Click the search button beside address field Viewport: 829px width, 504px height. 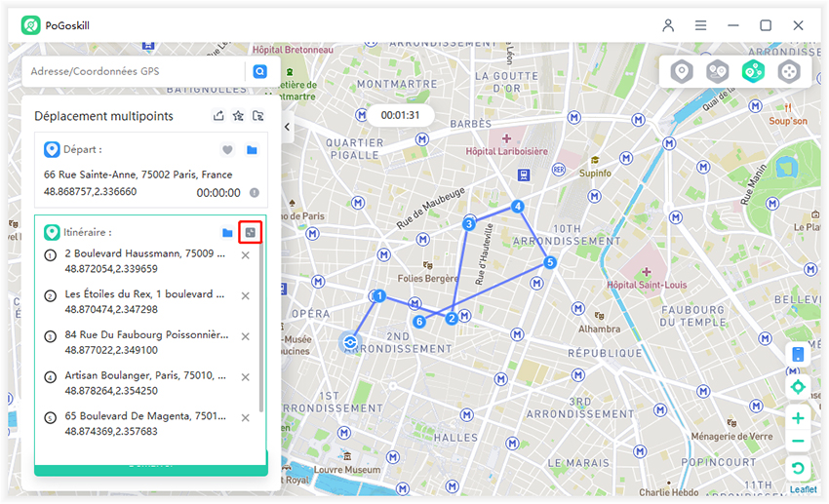pos(259,71)
